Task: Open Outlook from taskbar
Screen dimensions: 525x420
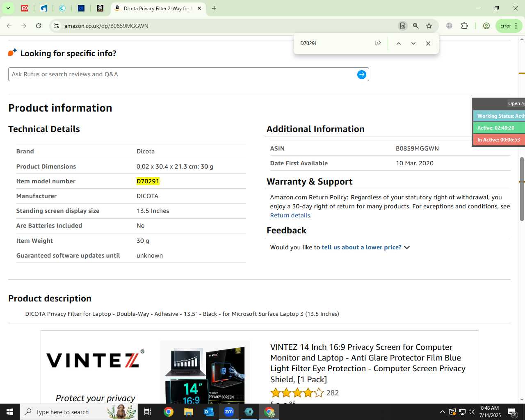Action: pos(209,412)
